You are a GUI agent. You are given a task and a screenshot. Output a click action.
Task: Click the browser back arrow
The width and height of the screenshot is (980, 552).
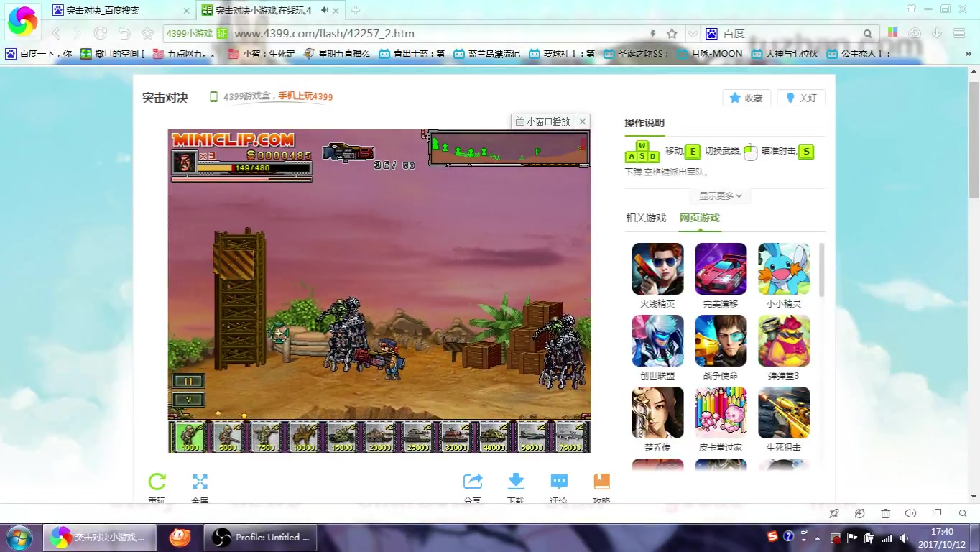[56, 33]
